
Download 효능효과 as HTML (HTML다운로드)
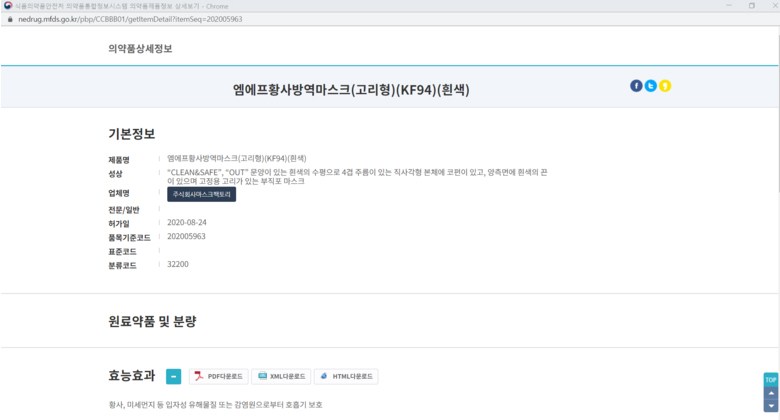(x=346, y=377)
